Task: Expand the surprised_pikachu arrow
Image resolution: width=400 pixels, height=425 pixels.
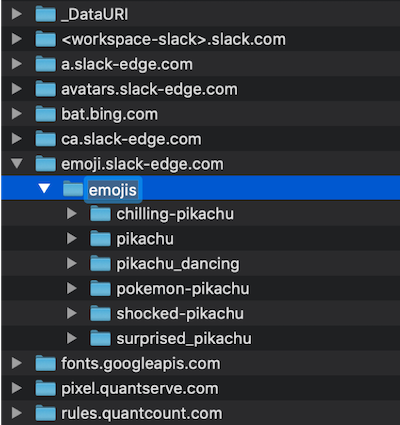Action: tap(71, 338)
